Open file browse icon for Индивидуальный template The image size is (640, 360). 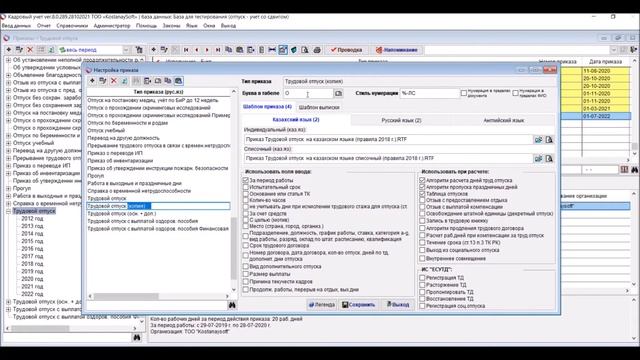[x=538, y=140]
